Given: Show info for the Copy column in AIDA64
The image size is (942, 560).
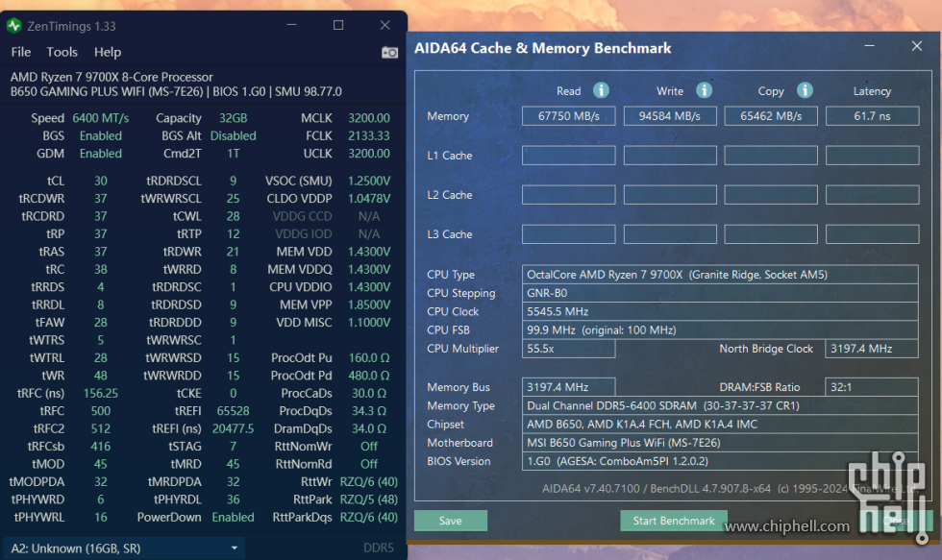Looking at the screenshot, I should click(x=806, y=90).
